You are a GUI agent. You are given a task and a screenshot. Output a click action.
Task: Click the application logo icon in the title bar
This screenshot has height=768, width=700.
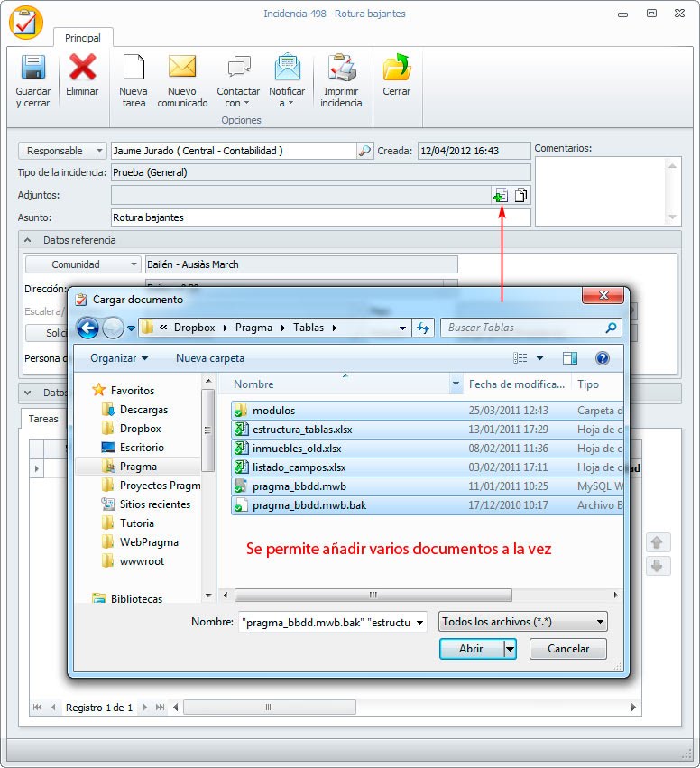pos(26,23)
